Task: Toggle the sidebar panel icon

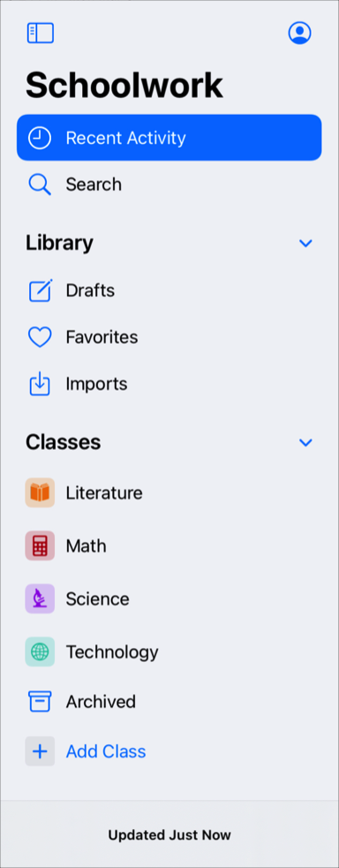Action: (x=41, y=34)
